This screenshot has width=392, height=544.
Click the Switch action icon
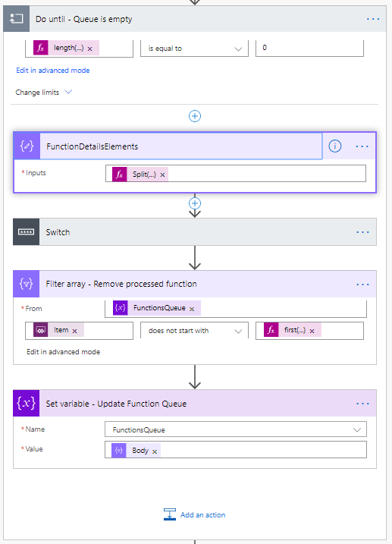(27, 231)
